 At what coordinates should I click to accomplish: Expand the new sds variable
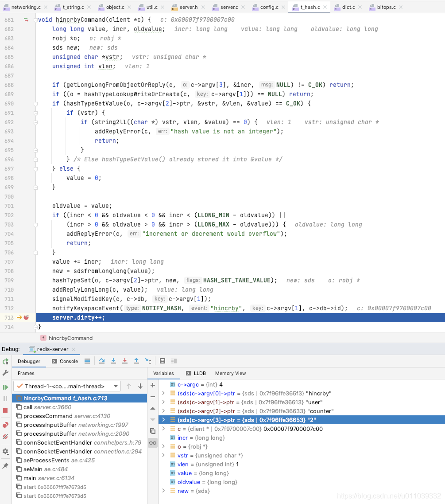click(x=163, y=491)
